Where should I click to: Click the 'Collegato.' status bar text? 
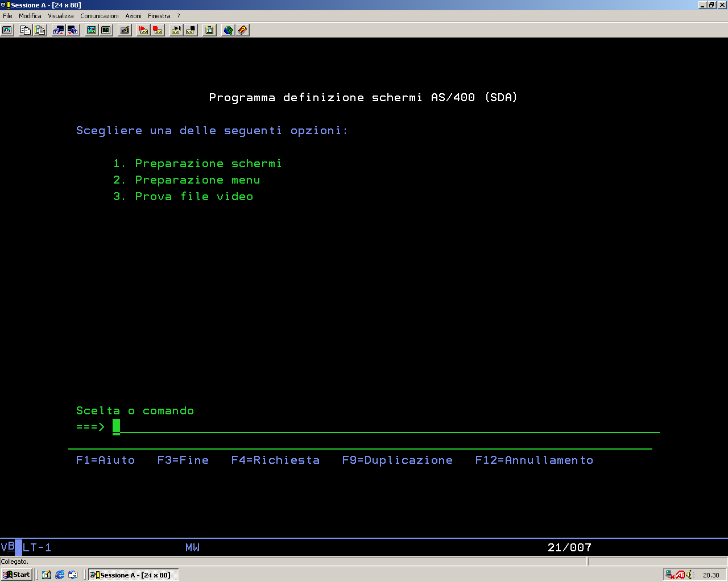coord(15,562)
